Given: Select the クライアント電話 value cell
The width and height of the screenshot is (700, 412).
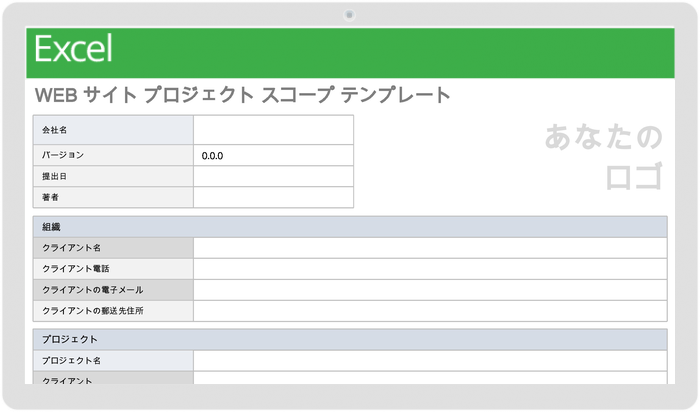Looking at the screenshot, I should [x=430, y=269].
